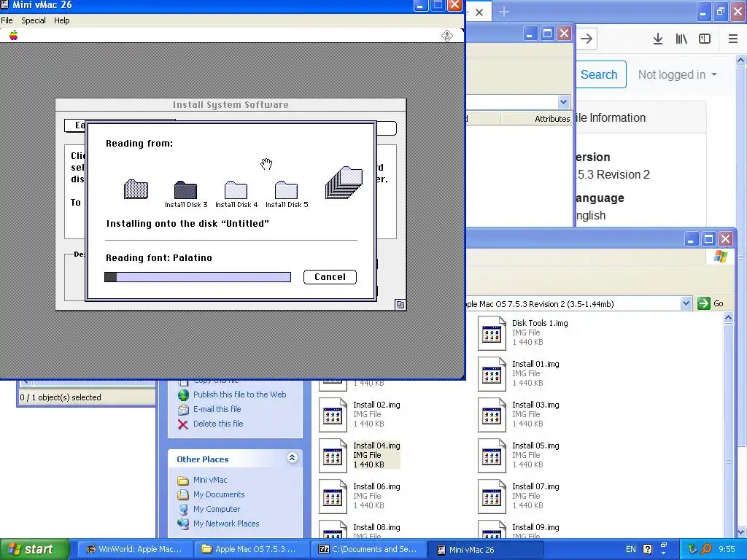Switch to 7-Zip taskbar button
This screenshot has height=560, width=747.
point(368,549)
